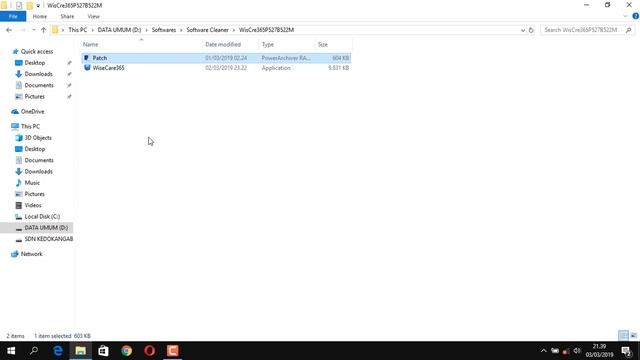Open the orange recorder app on taskbar
Viewport: 640px width, 360px height.
(173, 351)
